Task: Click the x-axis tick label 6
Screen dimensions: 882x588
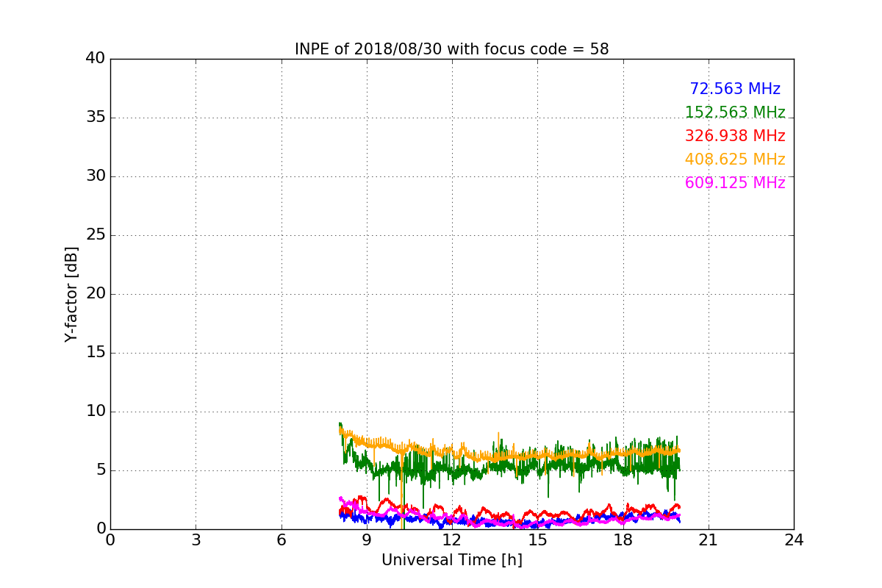Action: [281, 540]
